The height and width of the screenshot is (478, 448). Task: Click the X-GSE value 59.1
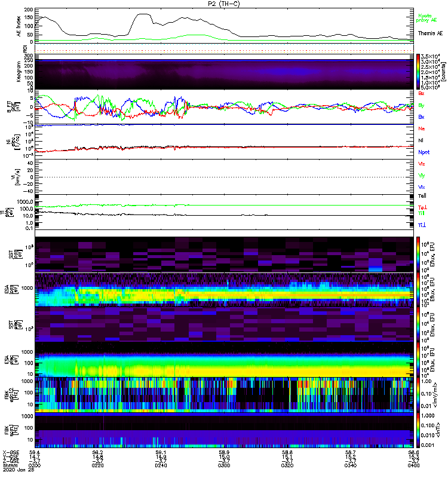tap(161, 453)
